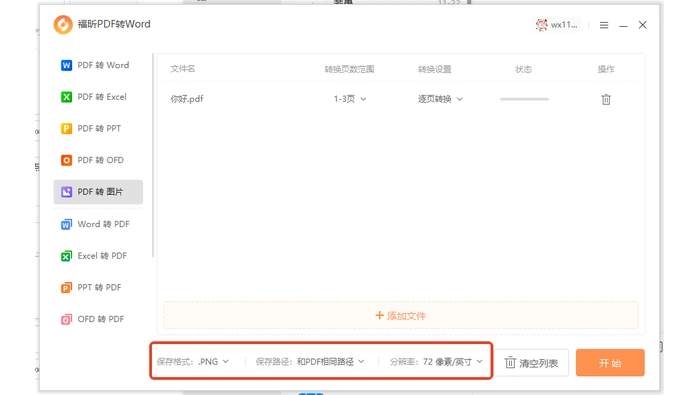Screen dimensions: 700x395
Task: Select Excel 转 PDF in sidebar
Action: (x=98, y=256)
